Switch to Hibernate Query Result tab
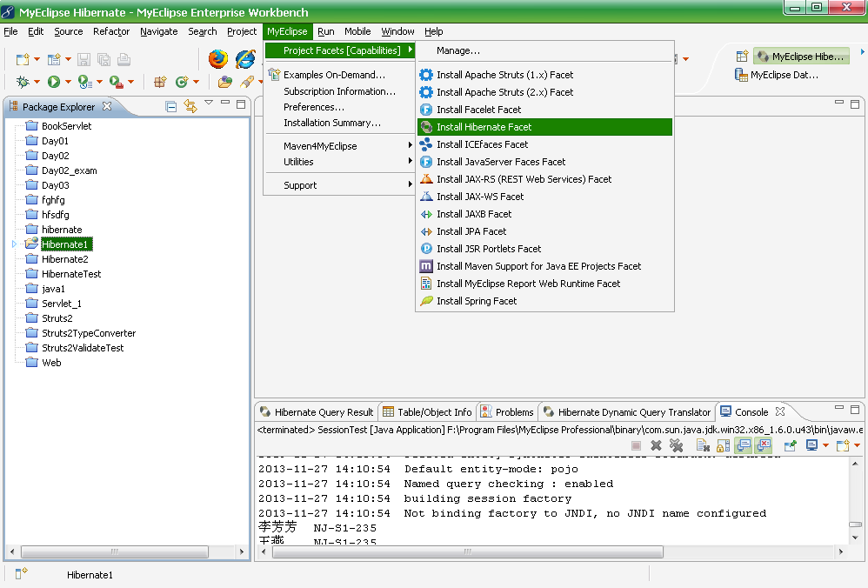The width and height of the screenshot is (868, 588). 317,412
